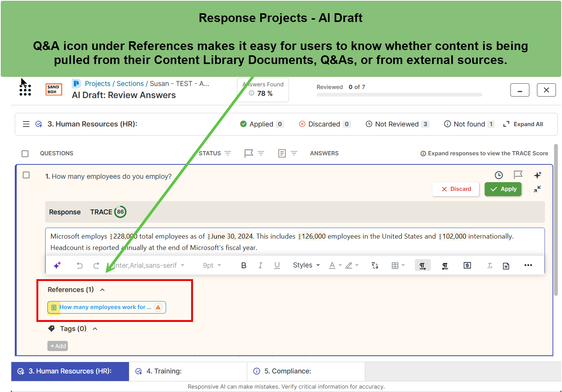
Task: Add a tag with the +Add button
Action: tap(58, 346)
